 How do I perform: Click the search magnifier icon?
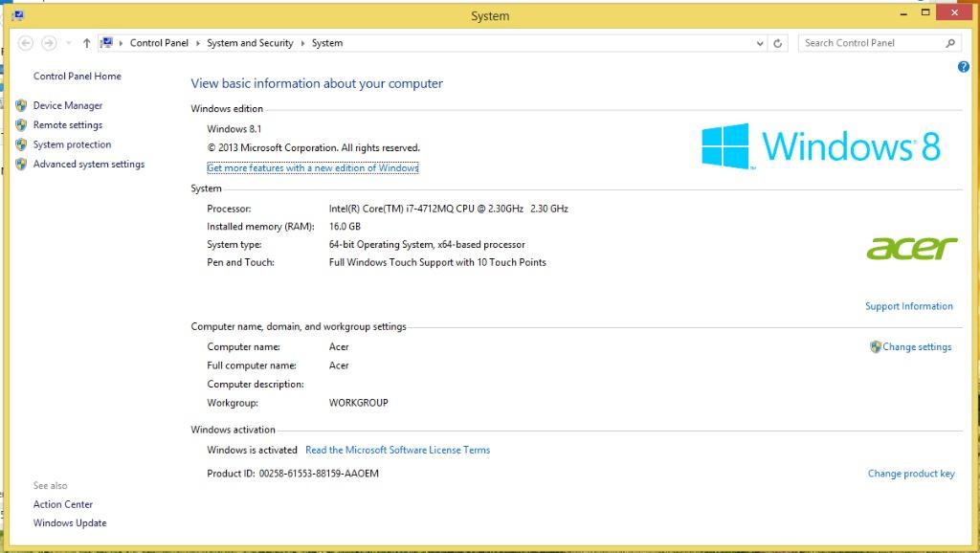click(x=950, y=43)
